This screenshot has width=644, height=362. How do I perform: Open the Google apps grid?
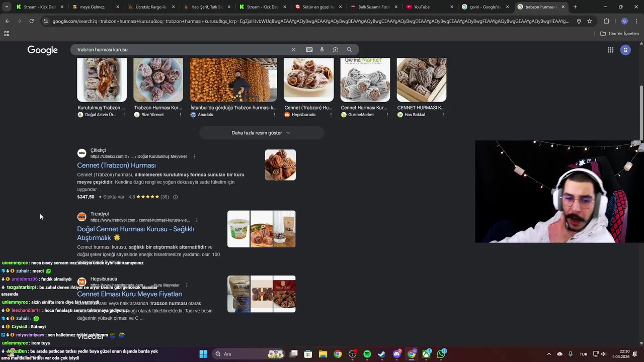tap(610, 50)
